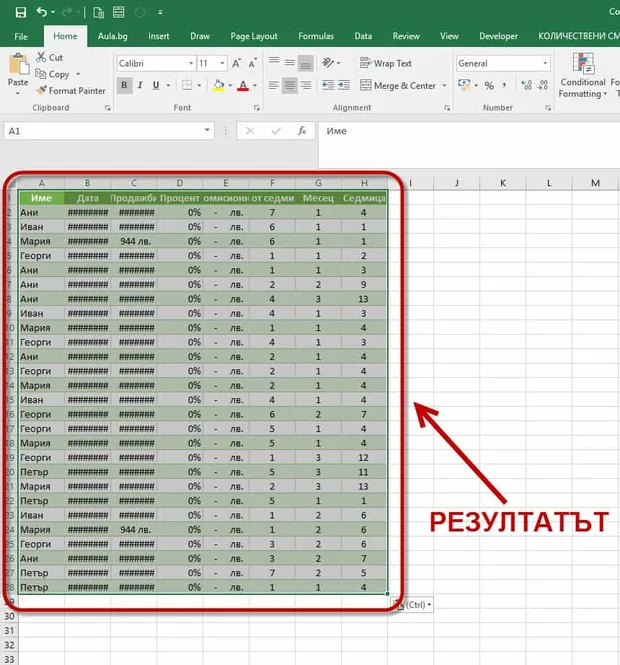Align text to the right

click(x=305, y=85)
